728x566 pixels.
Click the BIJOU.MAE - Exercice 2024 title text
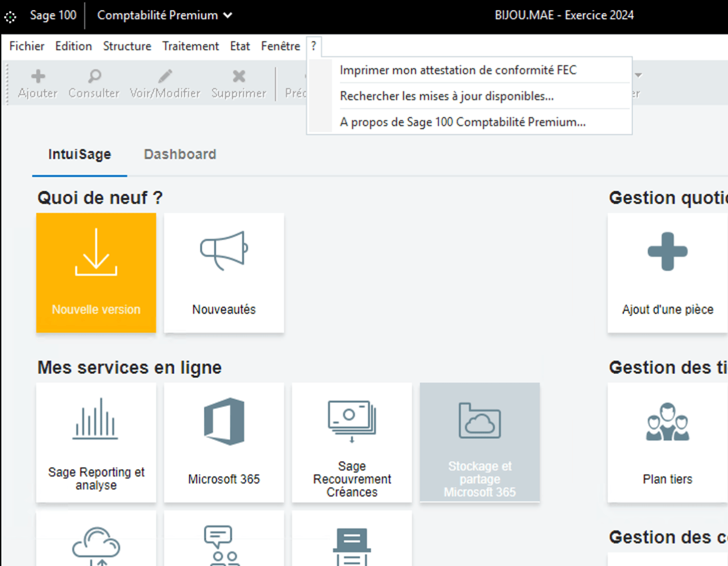[x=564, y=15]
